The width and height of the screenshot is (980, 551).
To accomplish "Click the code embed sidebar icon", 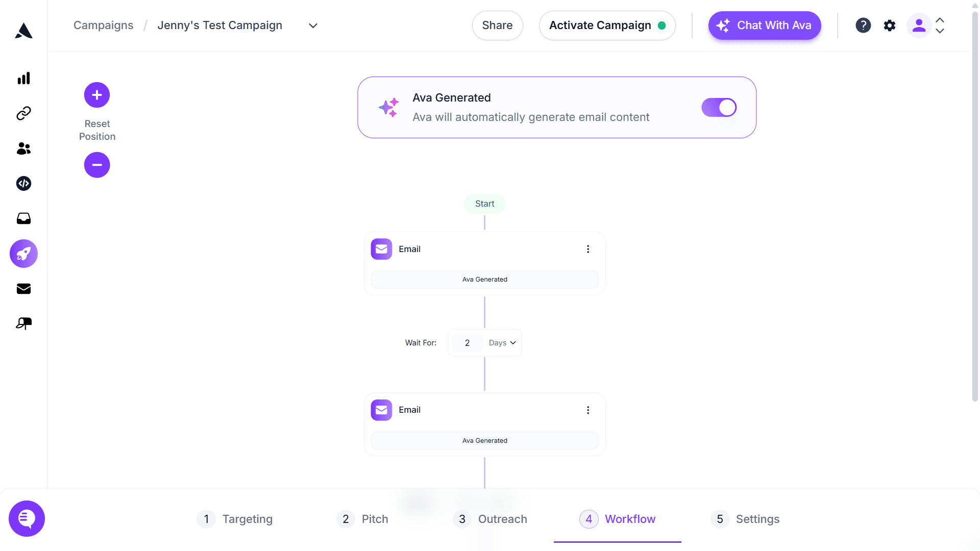I will 23,184.
